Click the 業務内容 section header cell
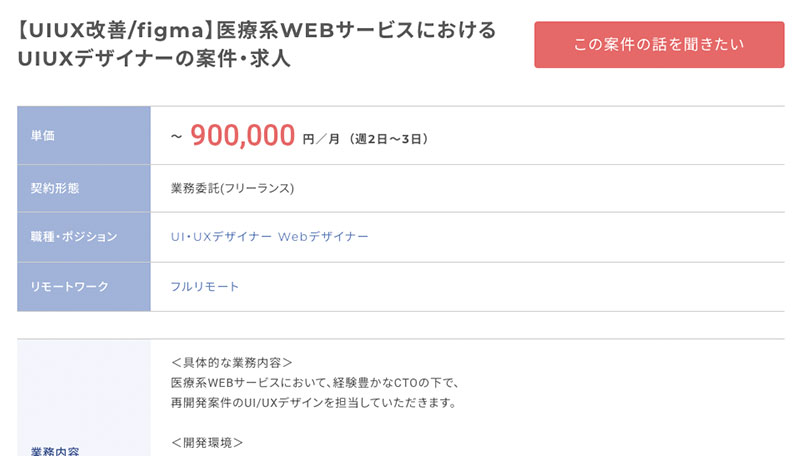Screen dimensions: 800x456 click(x=84, y=448)
